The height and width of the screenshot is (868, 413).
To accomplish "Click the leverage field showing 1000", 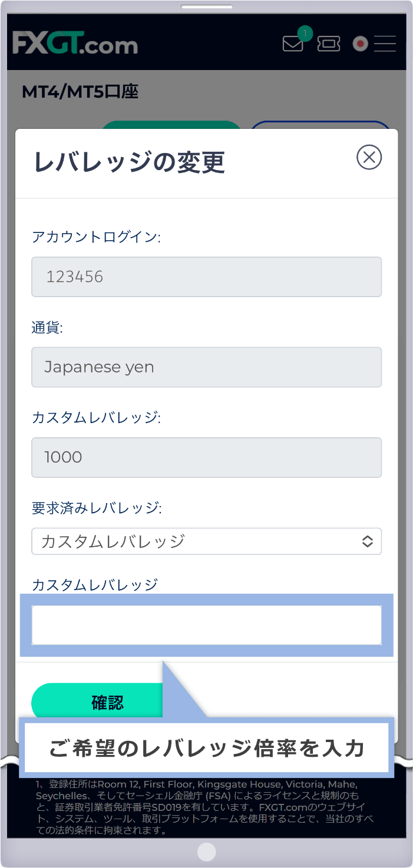I will point(207,457).
